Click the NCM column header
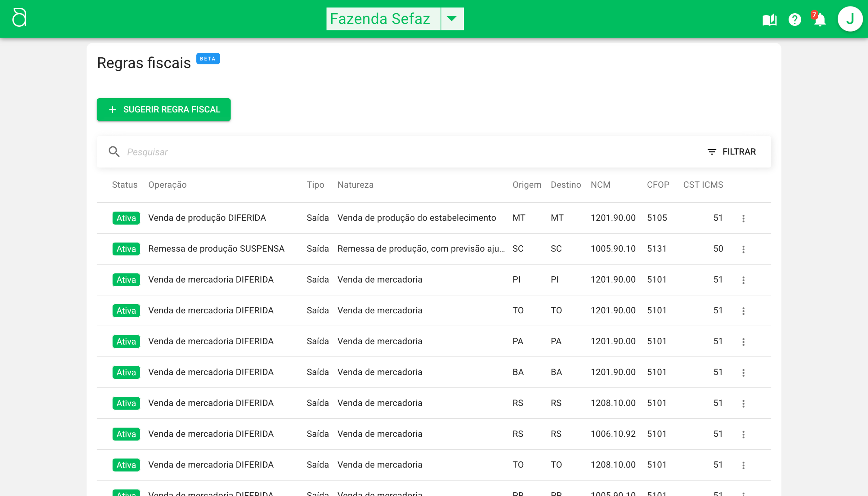868x496 pixels. [600, 185]
